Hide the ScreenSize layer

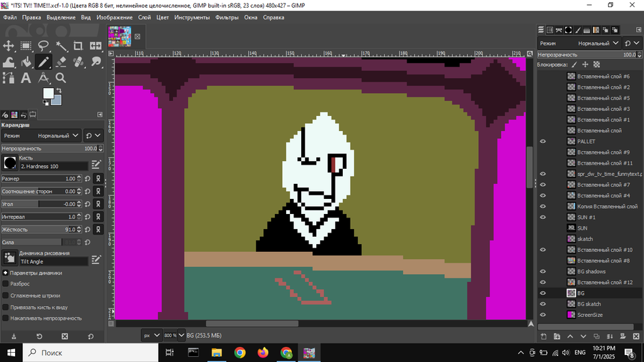click(543, 315)
